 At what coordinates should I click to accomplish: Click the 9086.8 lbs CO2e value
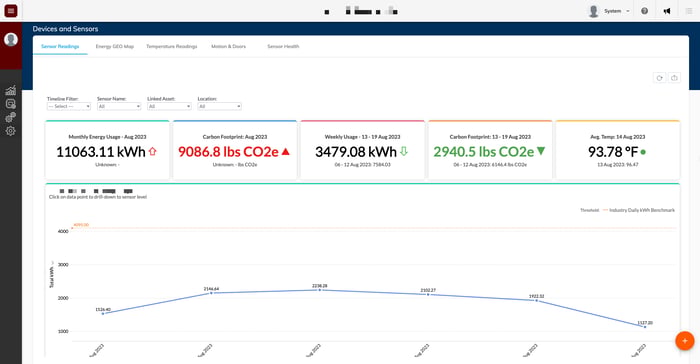point(228,152)
